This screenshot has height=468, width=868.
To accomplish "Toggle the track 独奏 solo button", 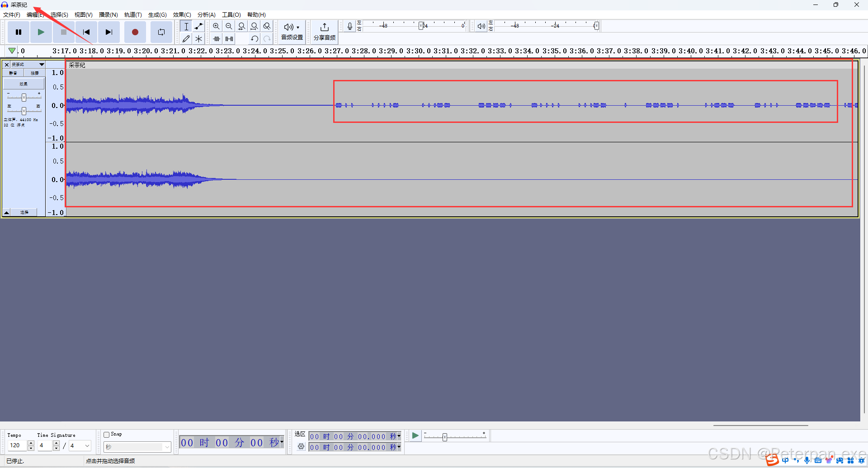I will tap(35, 73).
